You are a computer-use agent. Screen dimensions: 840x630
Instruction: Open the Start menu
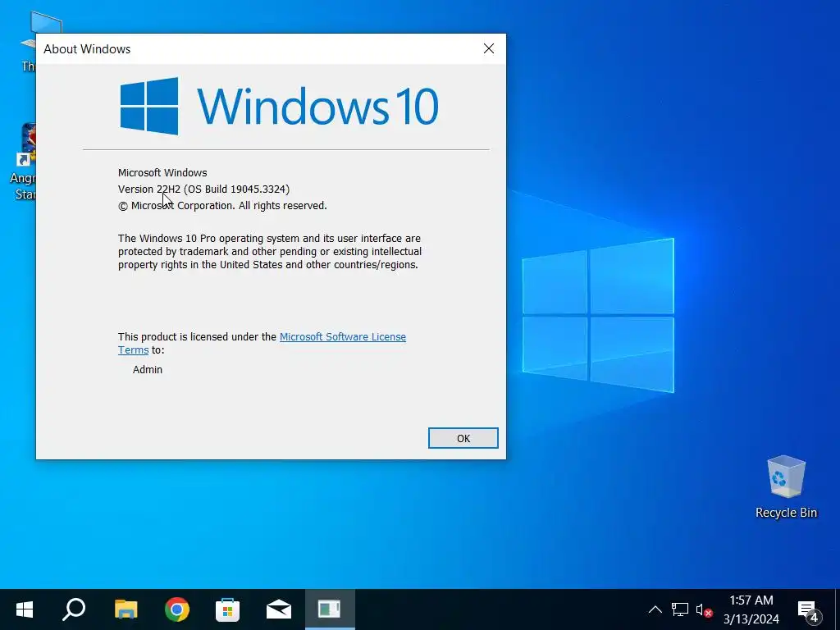pyautogui.click(x=25, y=609)
